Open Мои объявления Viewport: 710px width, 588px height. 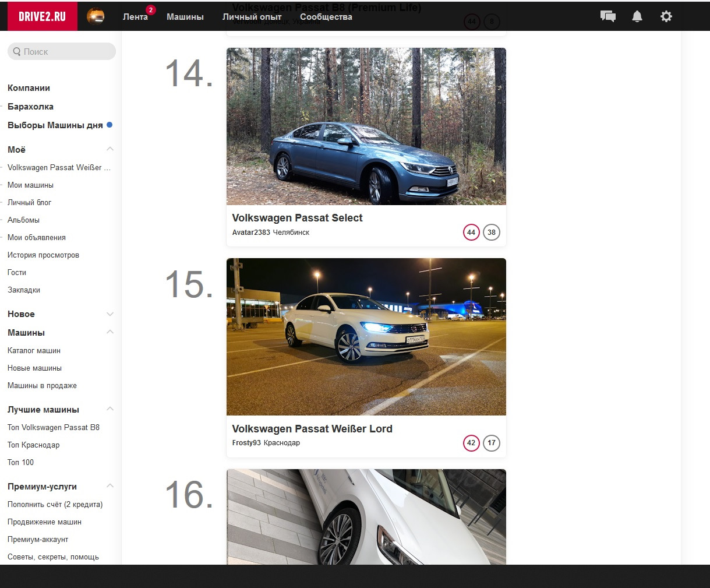click(x=37, y=237)
